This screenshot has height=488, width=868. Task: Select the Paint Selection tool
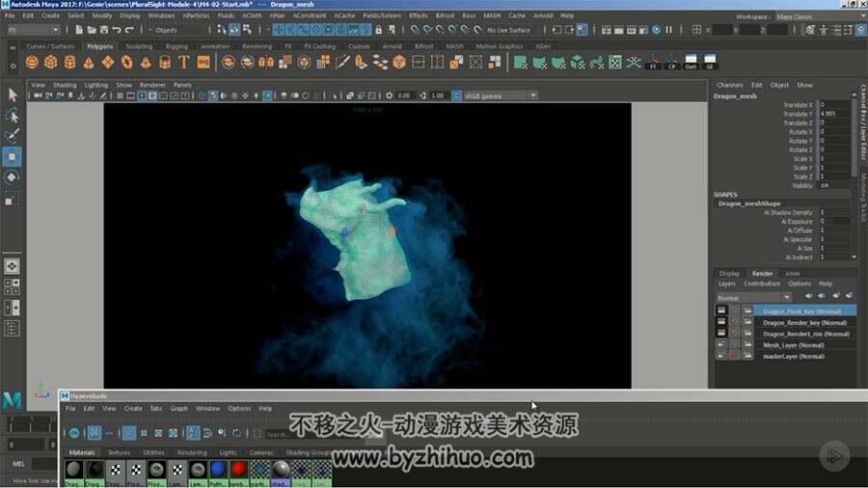click(13, 135)
